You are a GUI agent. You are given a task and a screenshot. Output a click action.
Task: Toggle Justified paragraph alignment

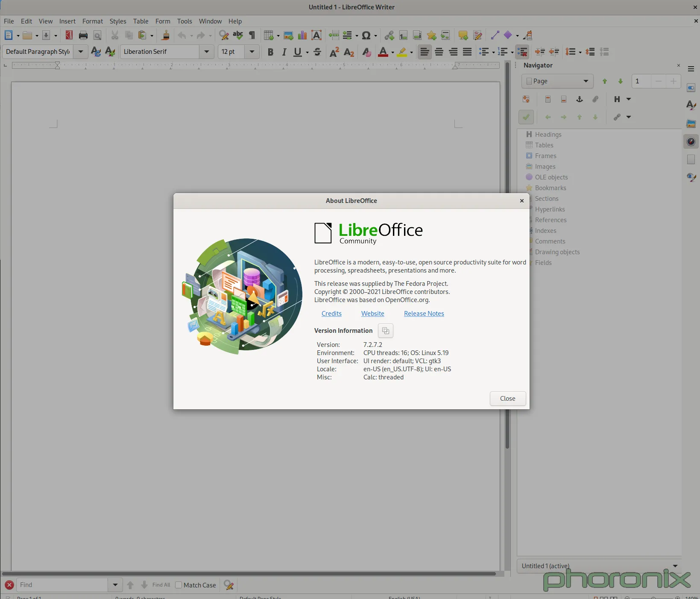467,52
